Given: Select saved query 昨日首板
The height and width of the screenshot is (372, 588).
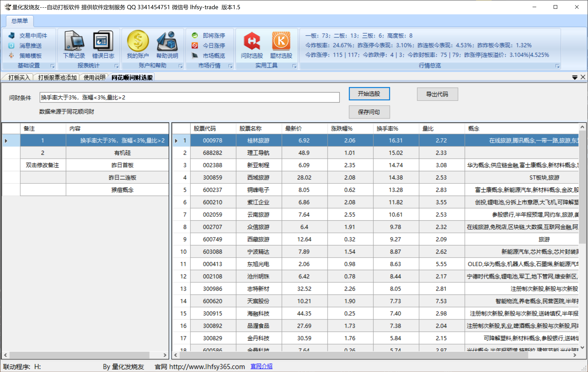Looking at the screenshot, I should pyautogui.click(x=117, y=165).
